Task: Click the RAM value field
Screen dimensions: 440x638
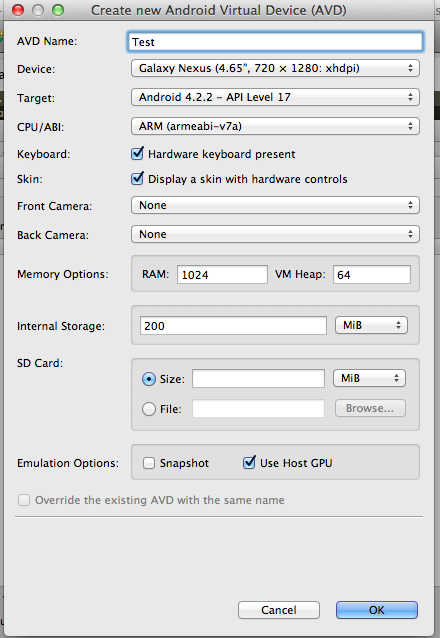Action: coord(222,275)
